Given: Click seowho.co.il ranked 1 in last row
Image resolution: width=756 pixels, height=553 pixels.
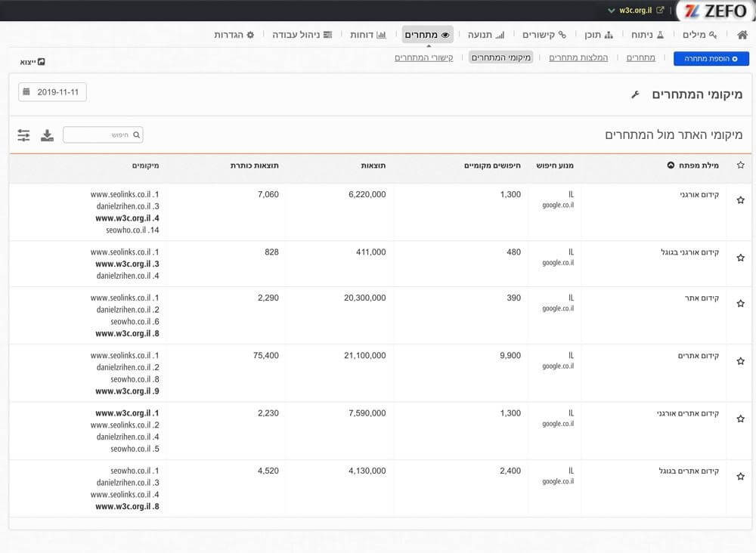Looking at the screenshot, I should point(135,471).
